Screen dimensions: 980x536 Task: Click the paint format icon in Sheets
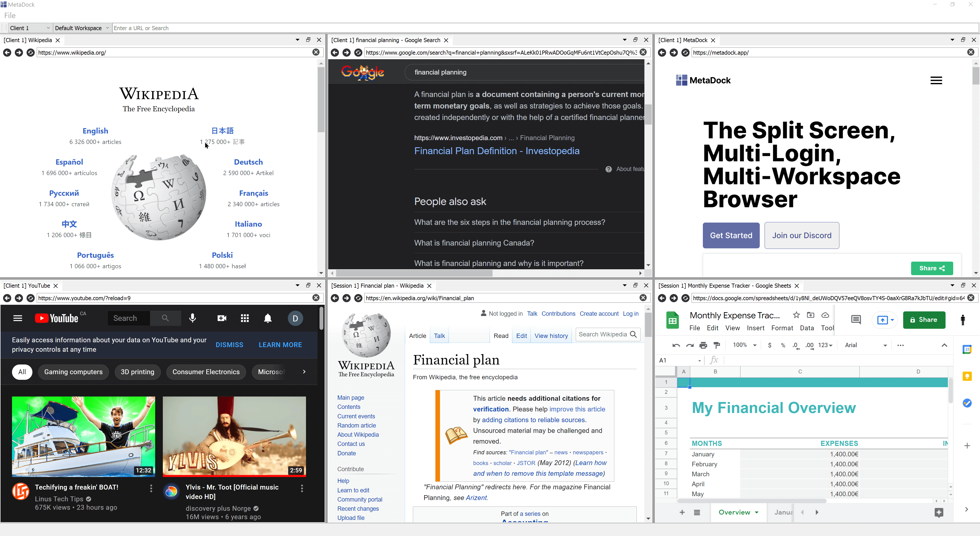717,345
